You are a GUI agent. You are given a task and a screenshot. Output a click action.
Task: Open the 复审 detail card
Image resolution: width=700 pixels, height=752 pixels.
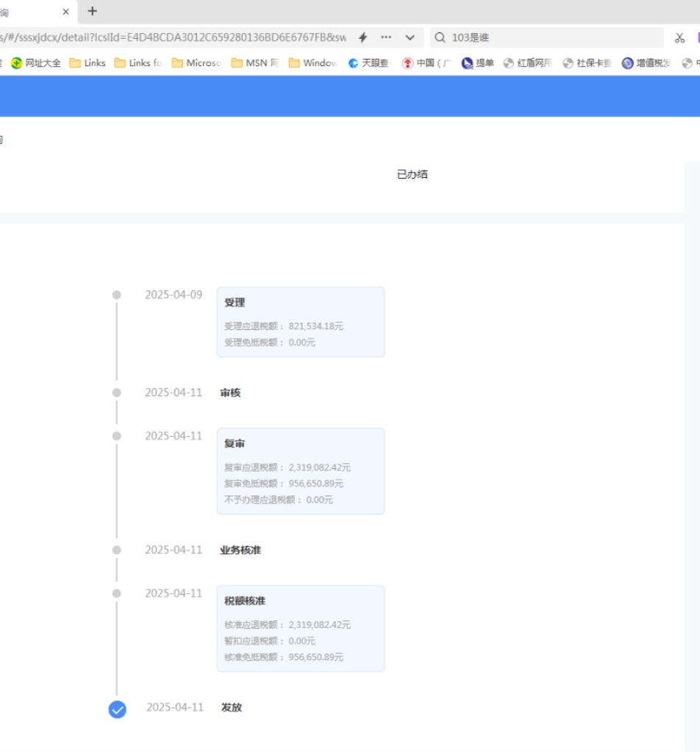coord(300,470)
